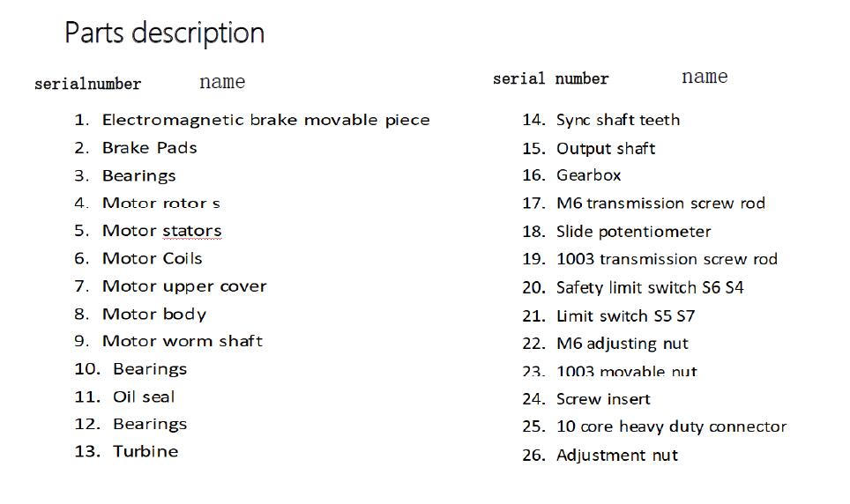Click the "Gearbox" list item
The height and width of the screenshot is (504, 850).
click(588, 175)
